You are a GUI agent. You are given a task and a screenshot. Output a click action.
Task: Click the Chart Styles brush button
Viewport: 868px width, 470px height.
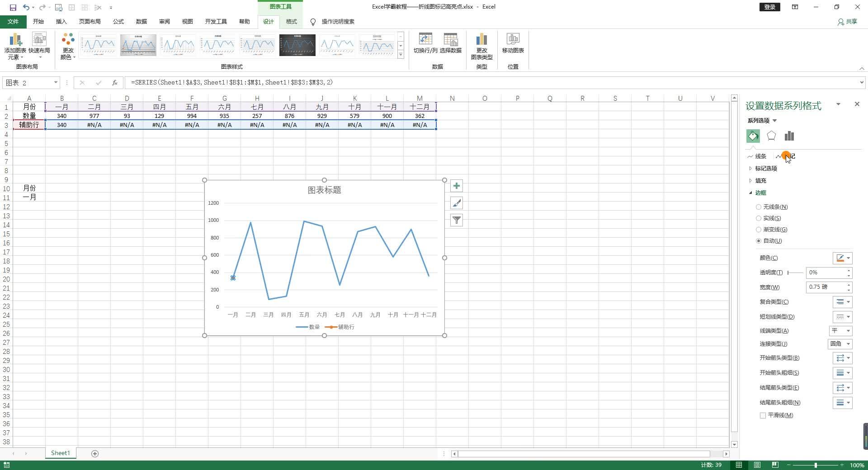click(x=457, y=203)
